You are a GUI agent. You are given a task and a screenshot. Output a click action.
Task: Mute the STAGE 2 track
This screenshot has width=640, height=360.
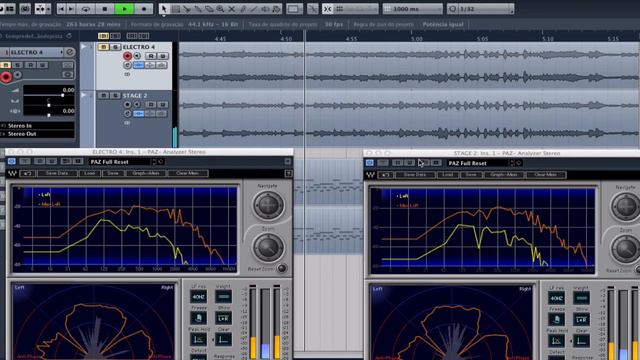coord(104,96)
